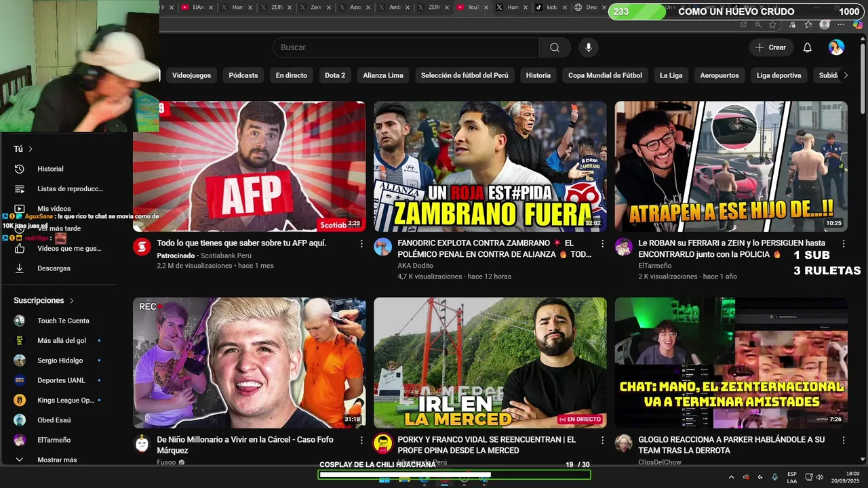
Task: Start voice search with microphone icon
Action: (589, 47)
